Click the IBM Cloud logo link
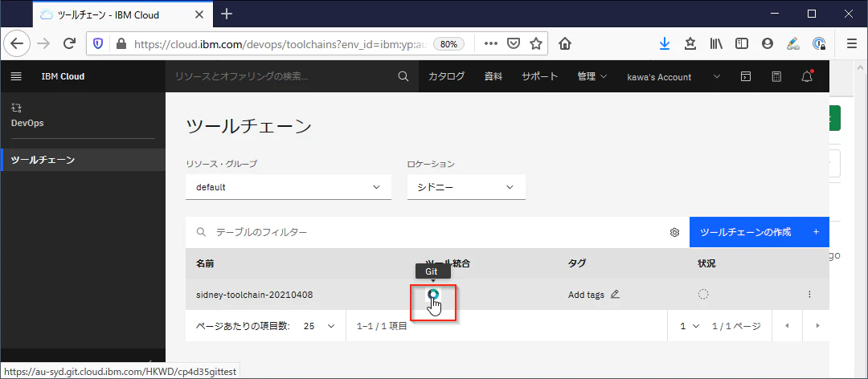This screenshot has width=868, height=379. [63, 76]
